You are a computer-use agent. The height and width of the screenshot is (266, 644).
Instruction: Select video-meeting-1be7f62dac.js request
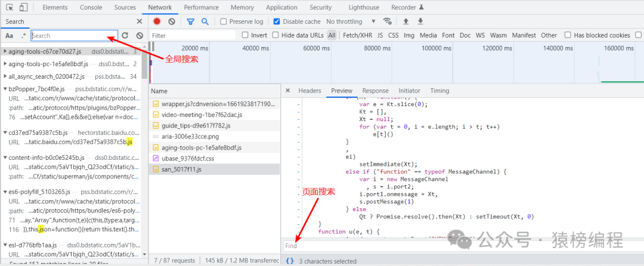[x=215, y=115]
